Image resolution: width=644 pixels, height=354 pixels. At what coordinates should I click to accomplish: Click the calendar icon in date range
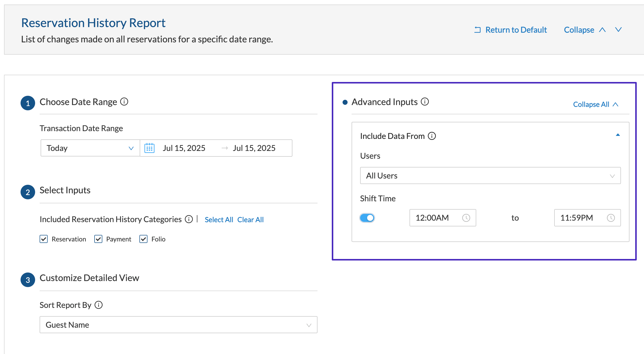pyautogui.click(x=149, y=148)
